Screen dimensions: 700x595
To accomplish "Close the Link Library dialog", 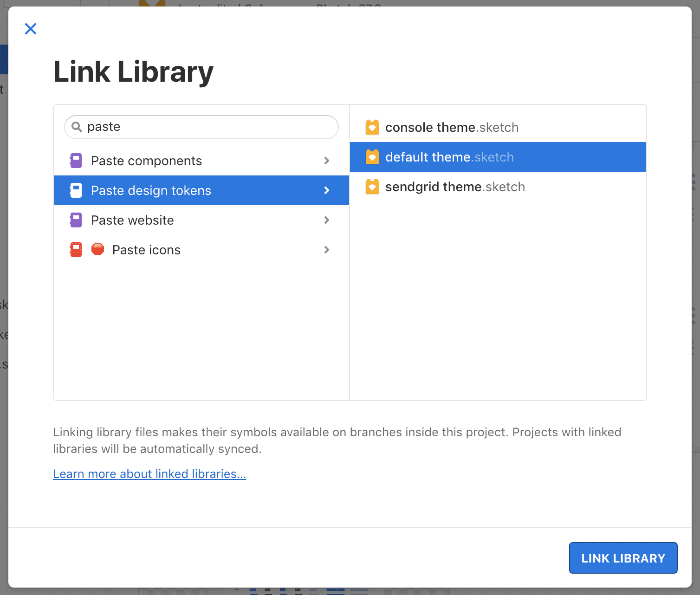I will (31, 28).
